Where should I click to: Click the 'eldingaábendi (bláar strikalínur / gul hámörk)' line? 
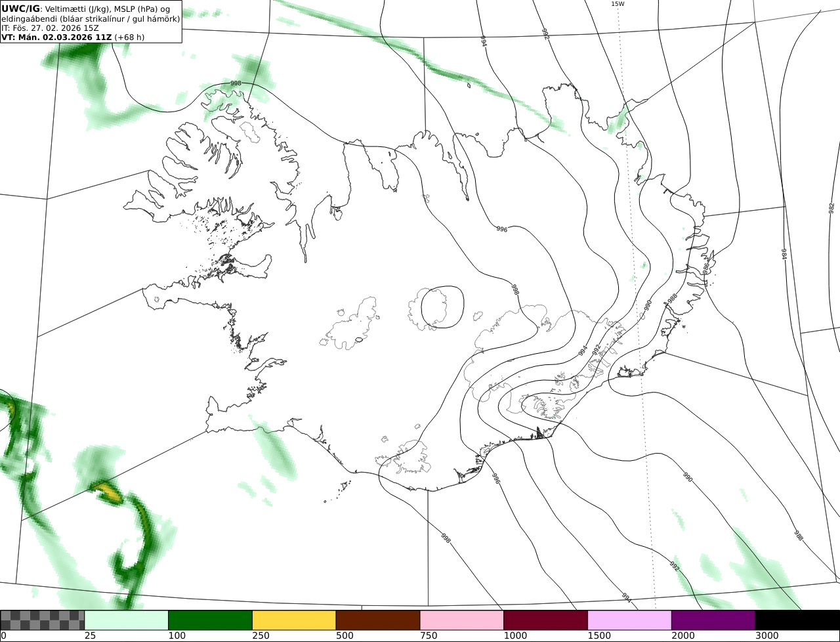[x=91, y=18]
